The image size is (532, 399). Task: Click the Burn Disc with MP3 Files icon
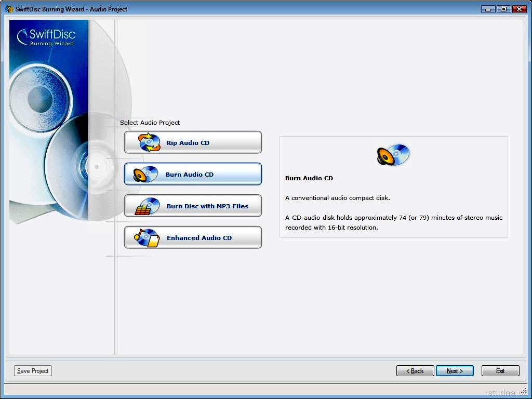147,206
